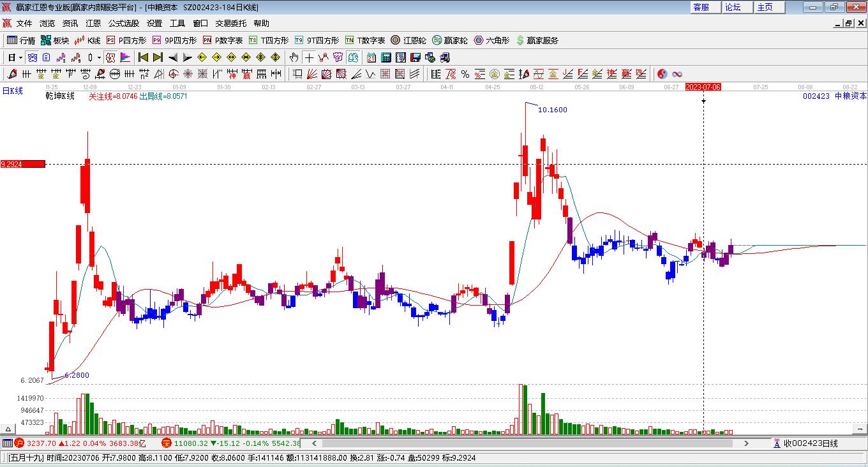Click the calculator icon in the toolbar

pyautogui.click(x=385, y=57)
